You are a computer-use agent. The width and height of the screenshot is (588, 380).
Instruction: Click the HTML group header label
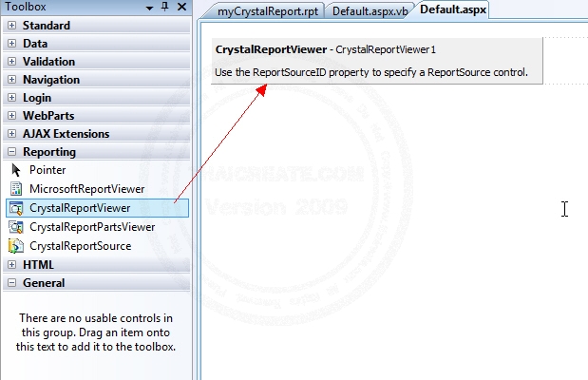point(38,264)
